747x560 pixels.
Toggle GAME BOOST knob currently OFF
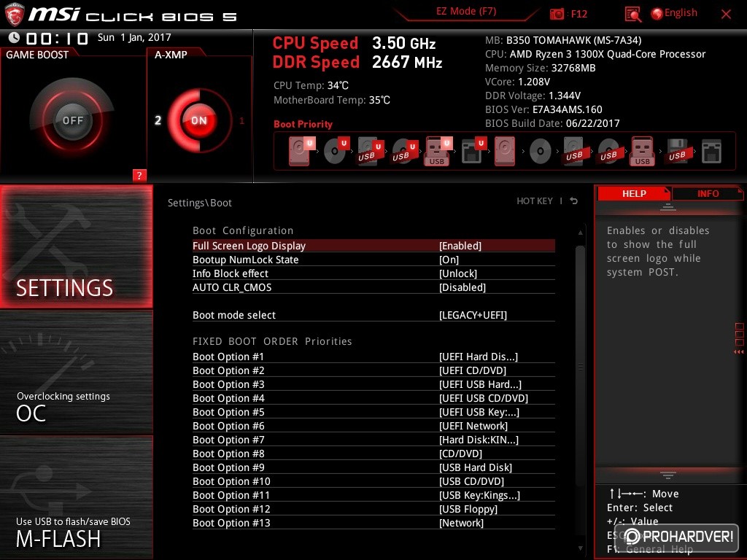pyautogui.click(x=72, y=120)
